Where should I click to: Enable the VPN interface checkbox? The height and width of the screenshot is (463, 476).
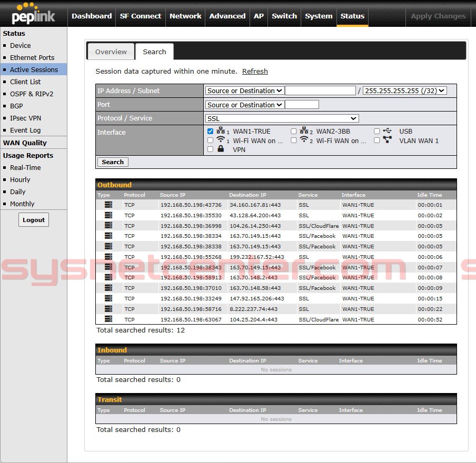click(210, 149)
